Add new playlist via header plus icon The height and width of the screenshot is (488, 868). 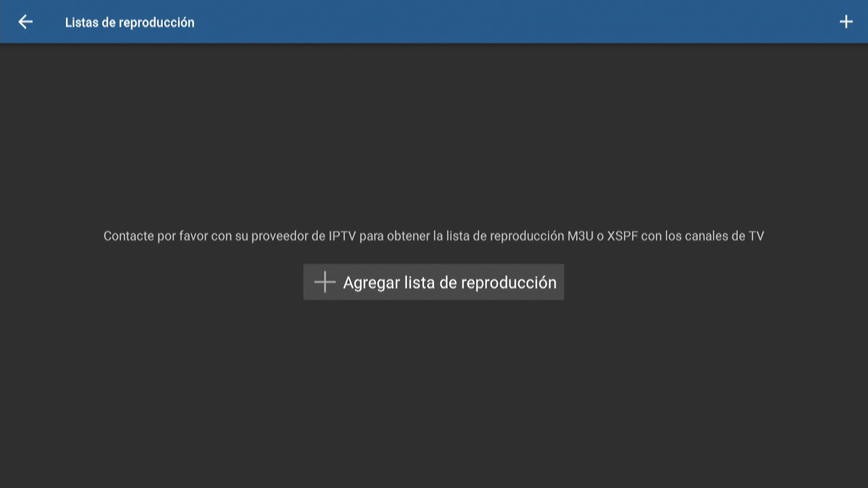[x=846, y=22]
